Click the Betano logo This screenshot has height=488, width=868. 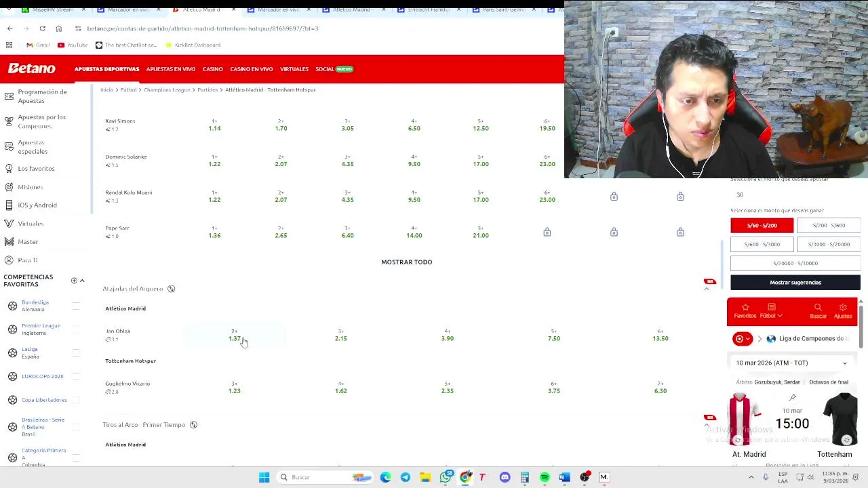(x=32, y=68)
